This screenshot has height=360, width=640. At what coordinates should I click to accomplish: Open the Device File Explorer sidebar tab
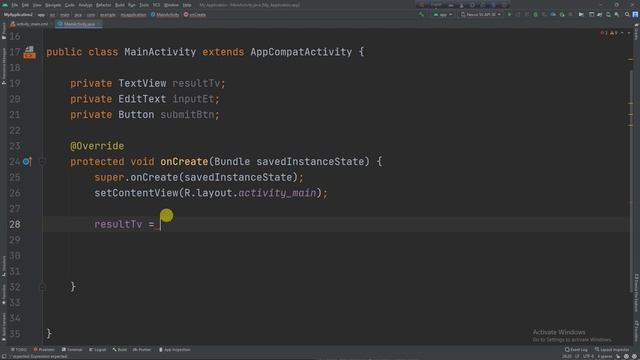tap(636, 293)
